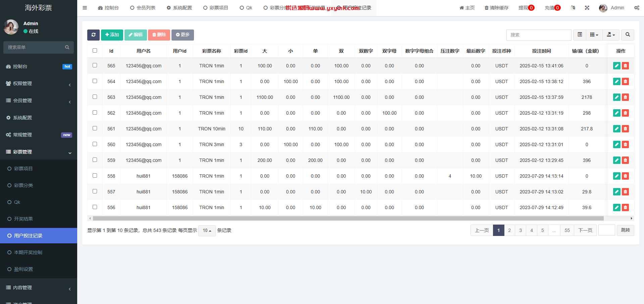Check the checkbox for row 565
The image size is (644, 304).
[x=95, y=65]
